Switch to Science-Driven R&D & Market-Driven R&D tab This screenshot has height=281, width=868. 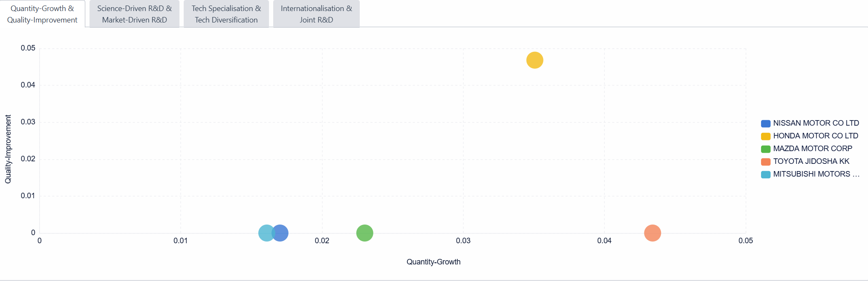[x=134, y=14]
